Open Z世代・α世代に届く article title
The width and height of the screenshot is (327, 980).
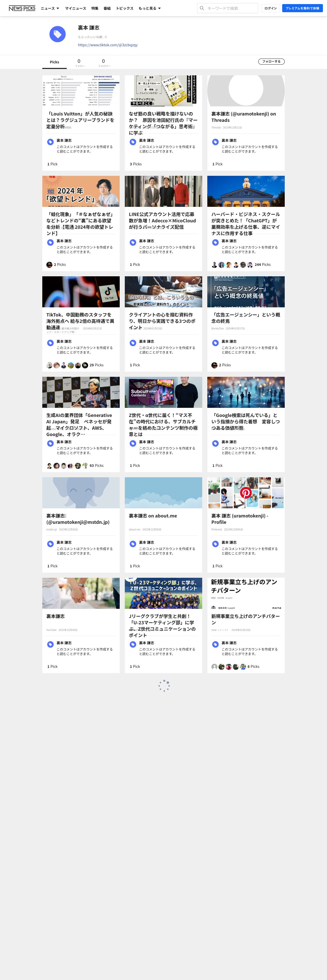(163, 425)
